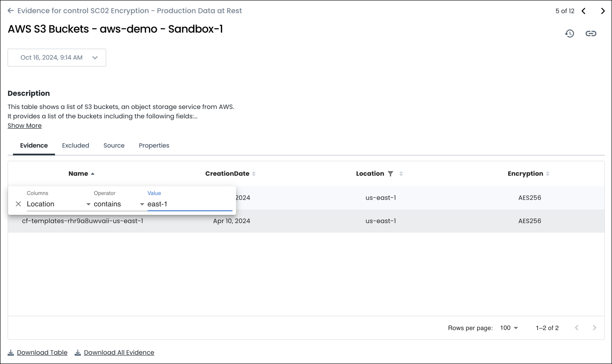Viewport: 612px width, 364px height.
Task: Switch to the Properties tab
Action: point(154,146)
